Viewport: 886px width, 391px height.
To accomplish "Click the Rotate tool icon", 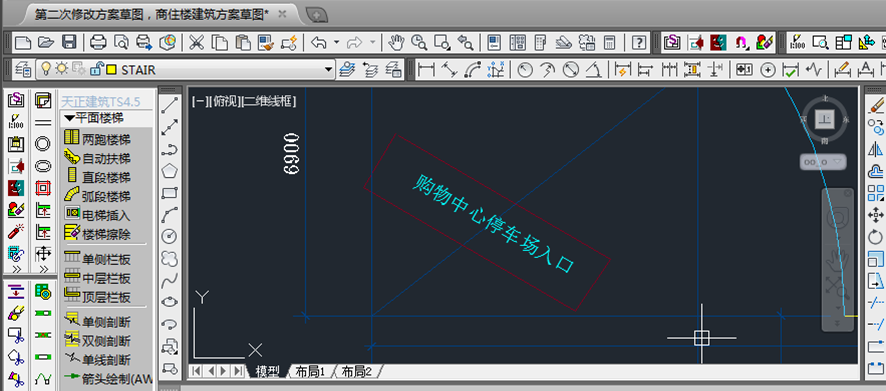I will pyautogui.click(x=875, y=237).
